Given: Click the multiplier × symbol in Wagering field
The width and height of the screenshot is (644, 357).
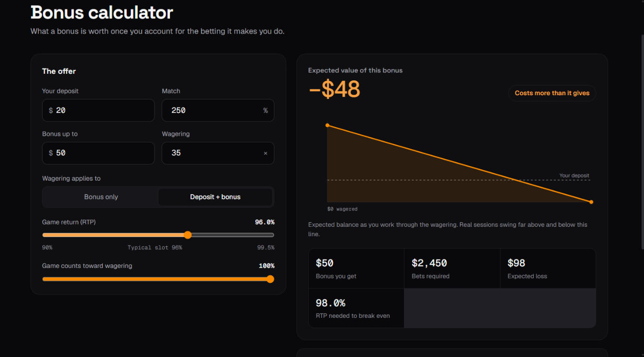Looking at the screenshot, I should click(x=265, y=153).
